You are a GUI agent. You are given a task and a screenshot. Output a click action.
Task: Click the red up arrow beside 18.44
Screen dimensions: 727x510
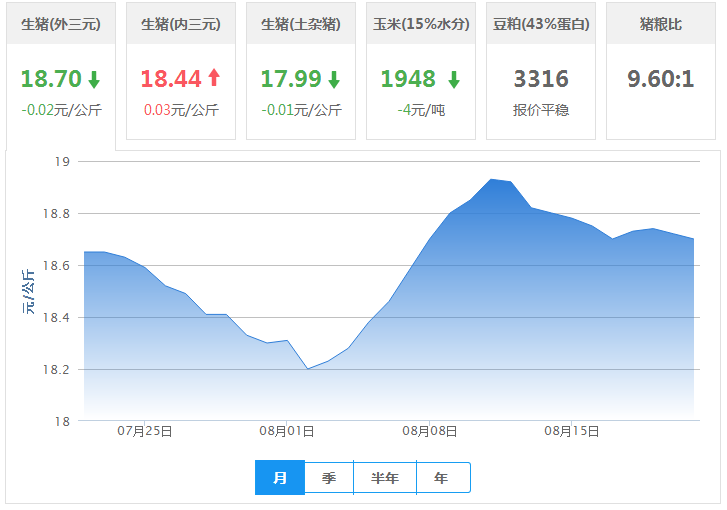click(x=214, y=79)
